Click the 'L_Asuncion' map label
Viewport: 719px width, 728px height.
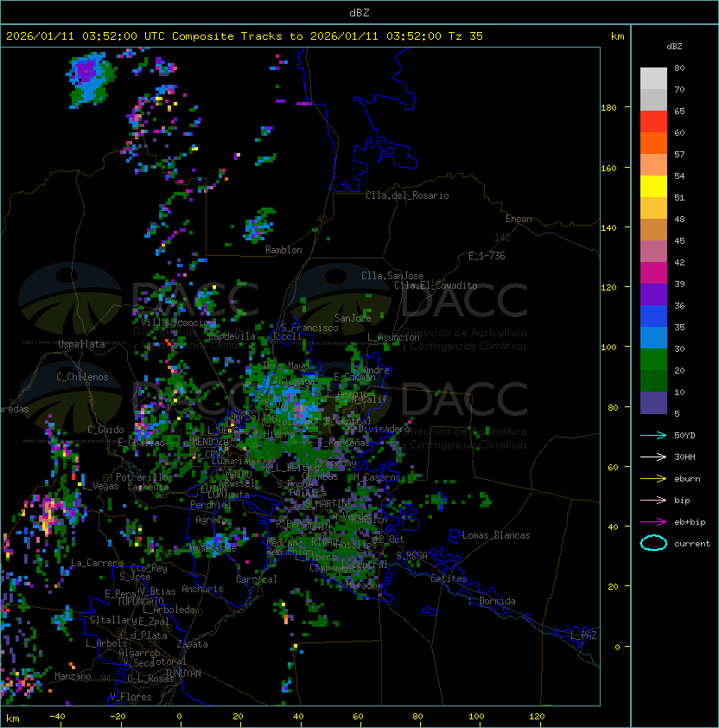(393, 337)
